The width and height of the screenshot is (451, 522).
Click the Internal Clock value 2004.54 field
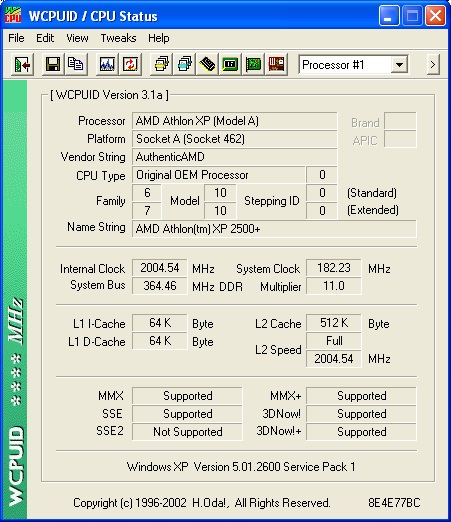click(160, 268)
